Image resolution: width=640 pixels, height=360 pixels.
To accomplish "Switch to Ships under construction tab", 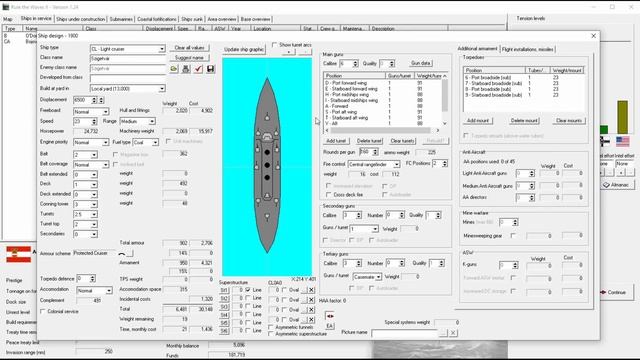I will [80, 19].
